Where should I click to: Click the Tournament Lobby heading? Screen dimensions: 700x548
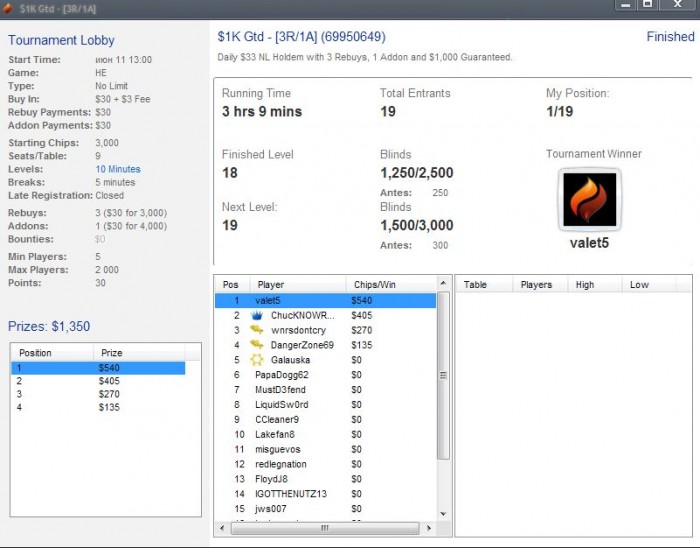pos(61,40)
